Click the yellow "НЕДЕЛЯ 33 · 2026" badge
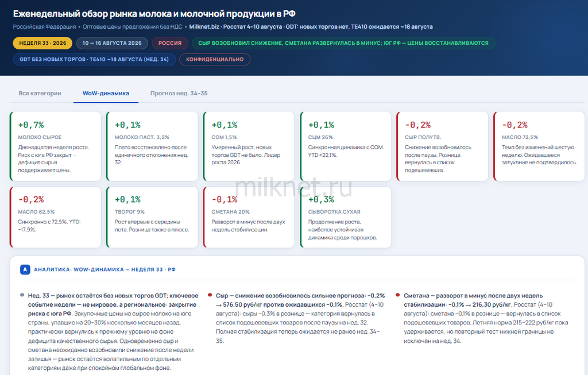The image size is (588, 375). 42,43
